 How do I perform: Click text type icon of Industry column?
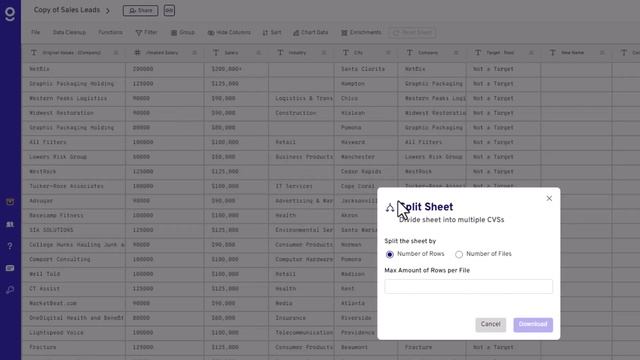[x=280, y=53]
